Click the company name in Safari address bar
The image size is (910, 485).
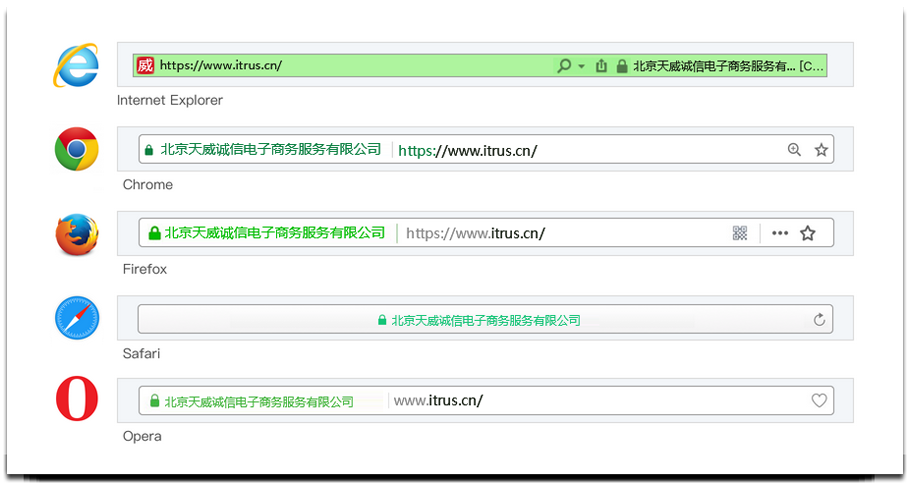tap(486, 320)
